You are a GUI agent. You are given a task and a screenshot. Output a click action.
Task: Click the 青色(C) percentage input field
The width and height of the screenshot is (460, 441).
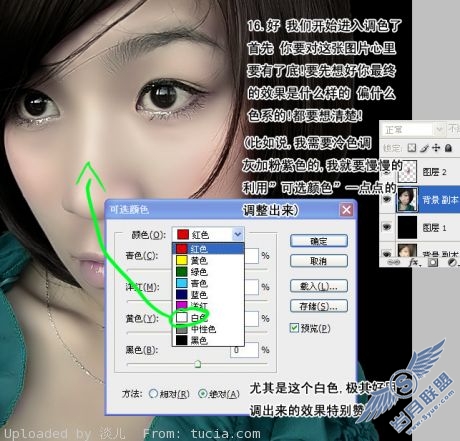pos(252,256)
